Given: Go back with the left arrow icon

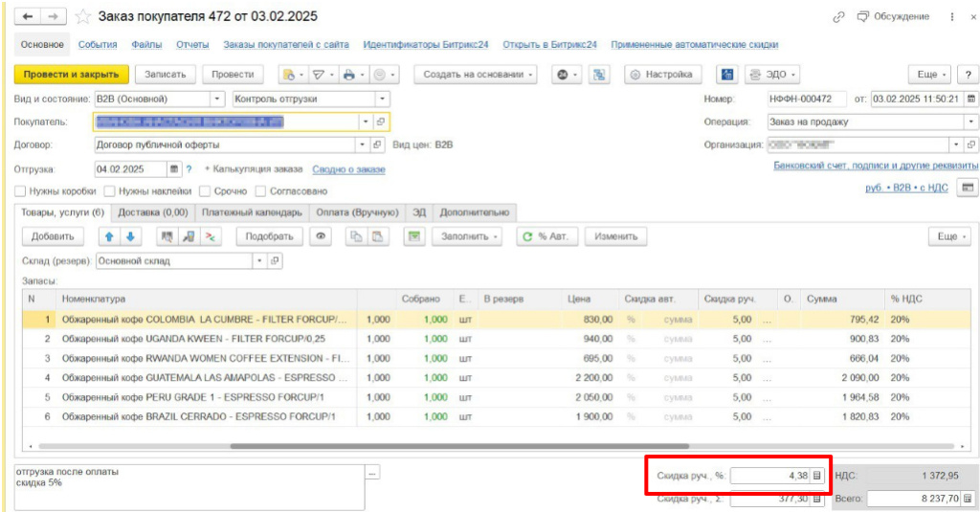Looking at the screenshot, I should [28, 17].
